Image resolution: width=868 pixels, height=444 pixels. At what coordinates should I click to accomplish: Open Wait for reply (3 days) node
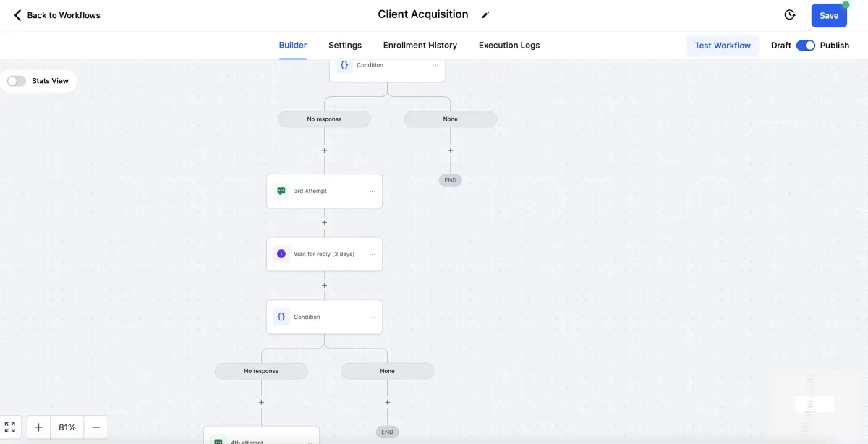[324, 254]
